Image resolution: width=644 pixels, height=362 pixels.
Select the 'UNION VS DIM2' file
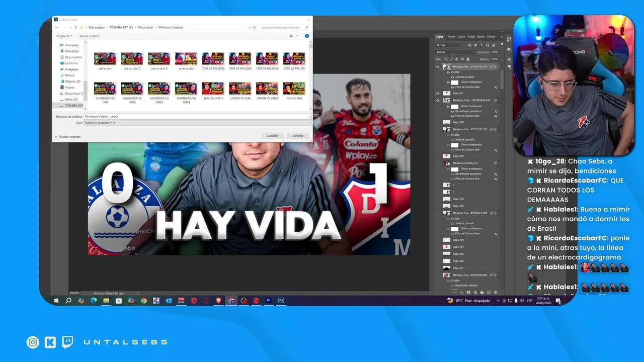click(x=267, y=91)
